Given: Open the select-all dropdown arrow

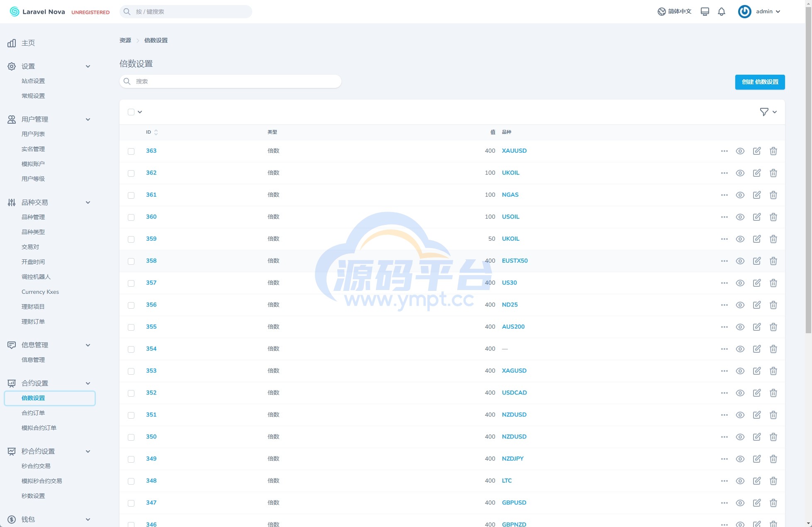Looking at the screenshot, I should (140, 112).
